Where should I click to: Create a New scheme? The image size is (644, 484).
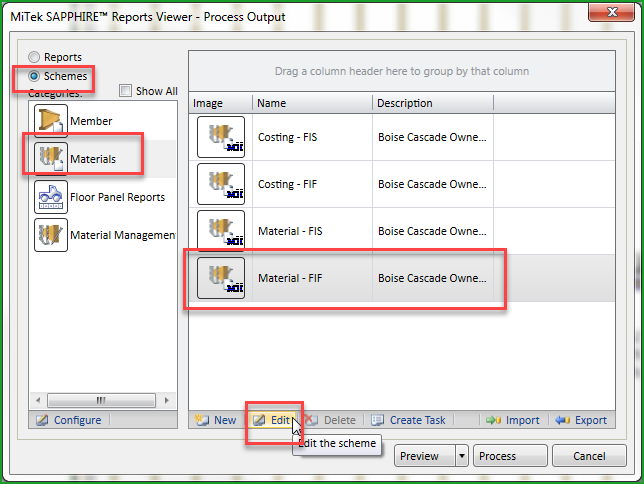coord(216,420)
